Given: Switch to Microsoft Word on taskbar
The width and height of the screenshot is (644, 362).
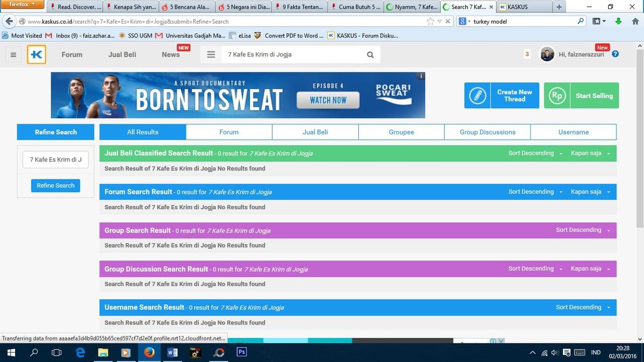Looking at the screenshot, I should pos(173,352).
